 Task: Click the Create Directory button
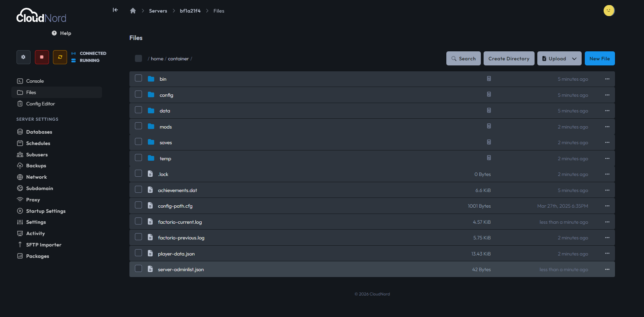pyautogui.click(x=509, y=59)
